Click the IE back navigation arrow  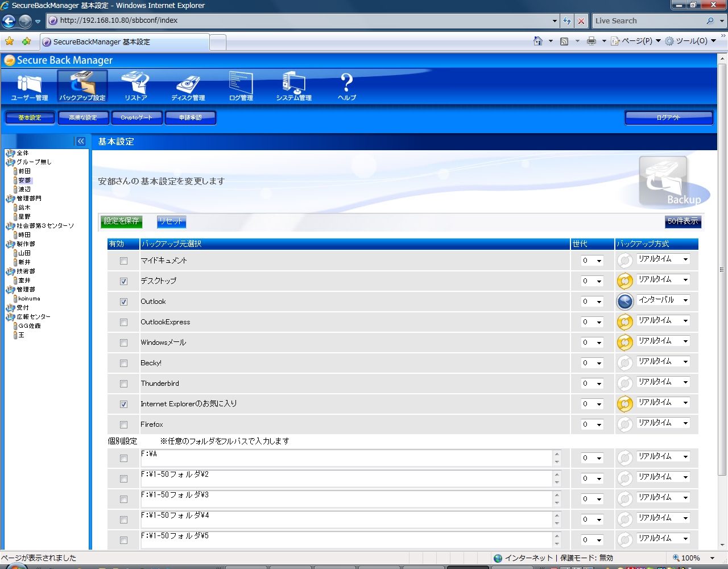(9, 21)
